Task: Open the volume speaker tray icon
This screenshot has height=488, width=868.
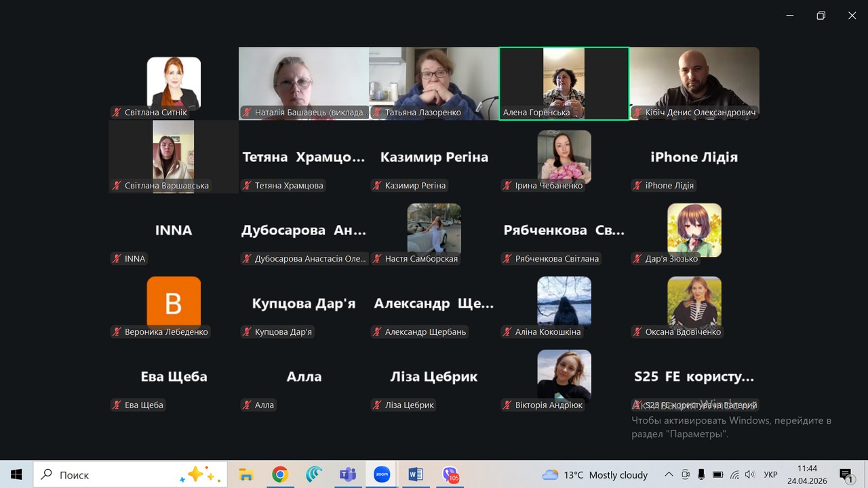Action: 749,474
